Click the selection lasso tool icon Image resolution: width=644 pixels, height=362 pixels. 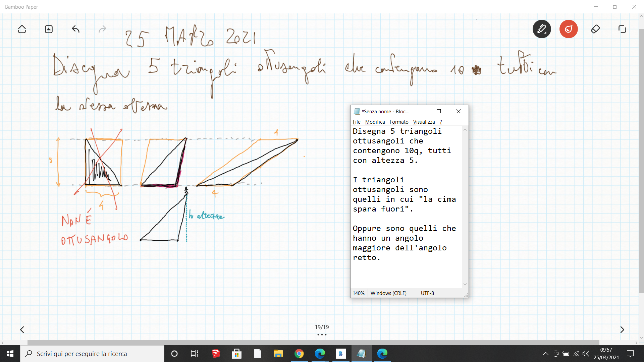click(x=622, y=29)
